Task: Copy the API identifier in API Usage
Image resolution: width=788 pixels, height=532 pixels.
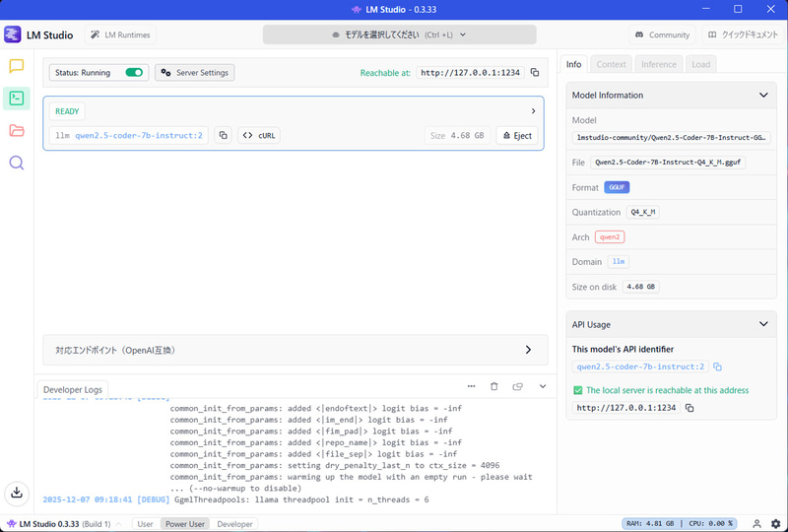Action: click(718, 367)
